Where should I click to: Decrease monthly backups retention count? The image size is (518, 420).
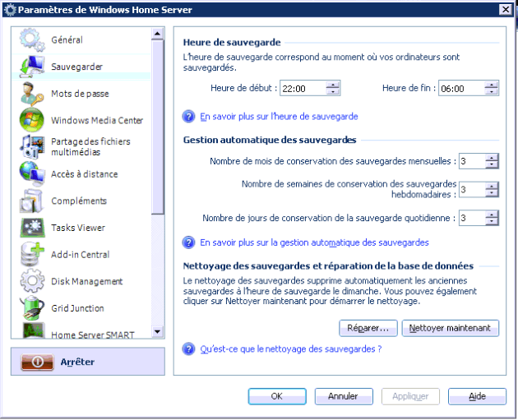[x=492, y=164]
